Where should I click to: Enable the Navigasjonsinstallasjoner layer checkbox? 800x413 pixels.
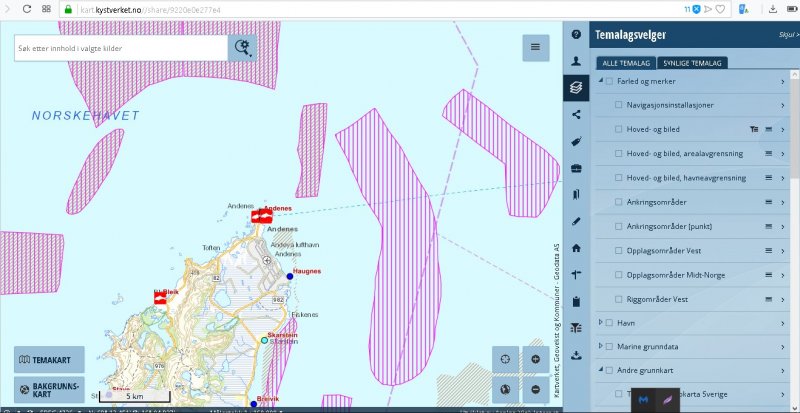tap(618, 105)
